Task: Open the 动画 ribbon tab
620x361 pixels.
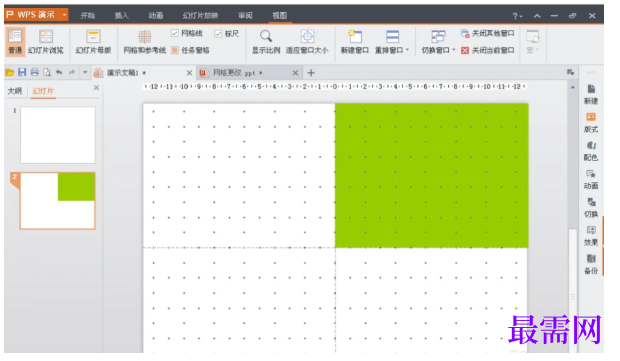Action: (x=156, y=15)
